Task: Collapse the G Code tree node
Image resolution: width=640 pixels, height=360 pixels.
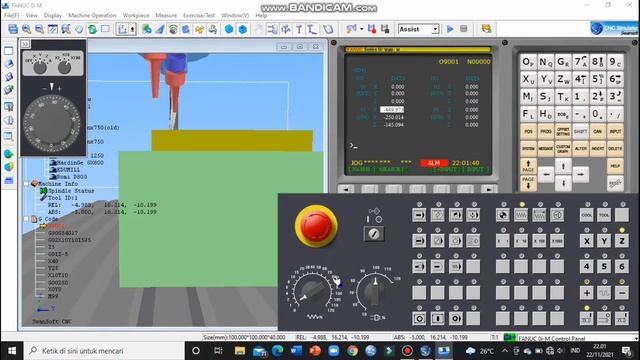Action: tap(26, 219)
